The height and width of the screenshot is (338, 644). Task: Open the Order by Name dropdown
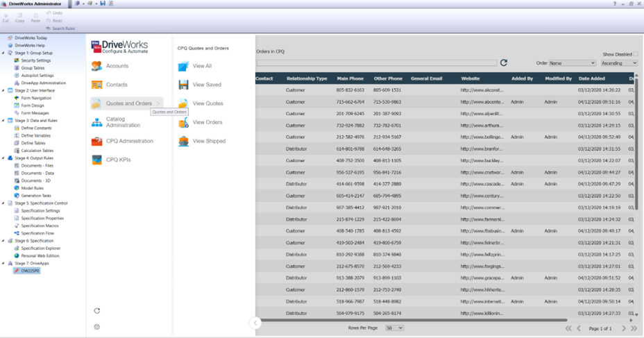click(572, 63)
